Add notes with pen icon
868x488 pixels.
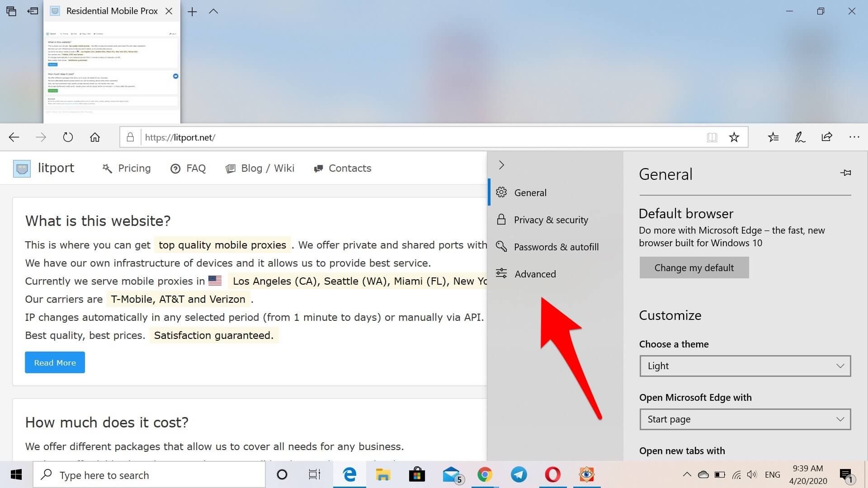pos(800,137)
